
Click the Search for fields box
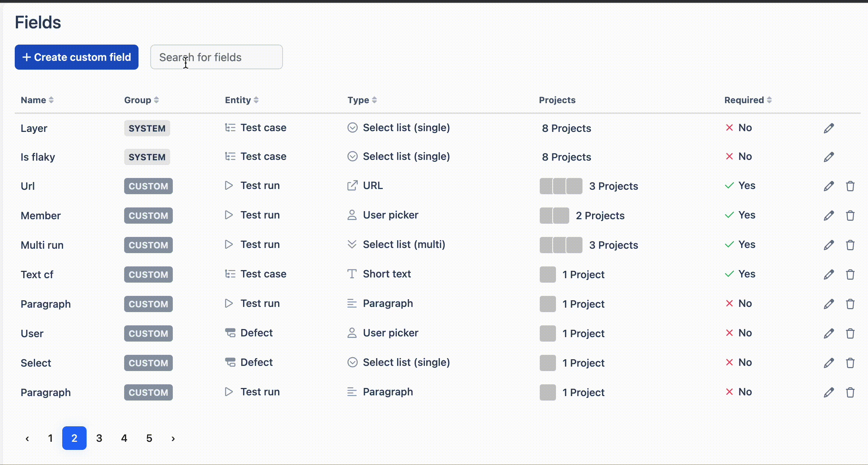pyautogui.click(x=217, y=57)
